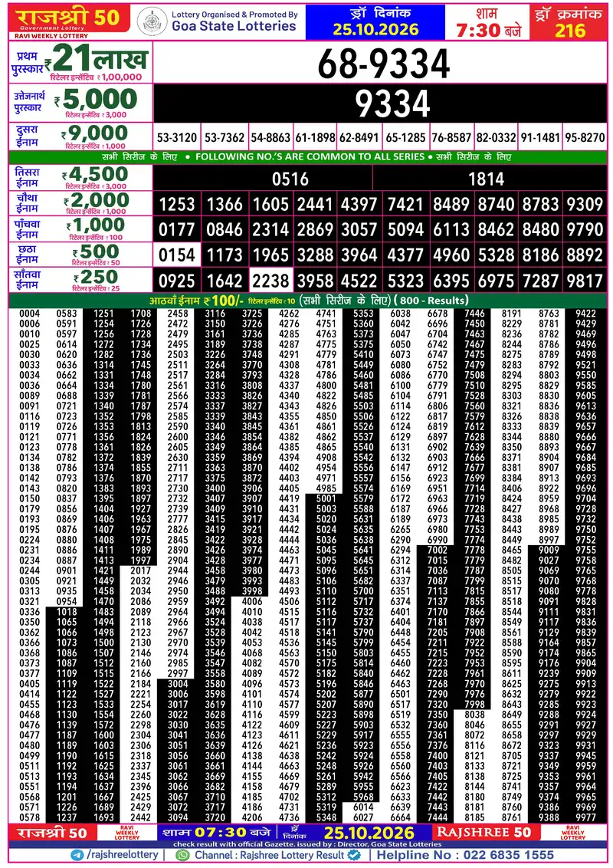Image resolution: width=613 pixels, height=868 pixels.
Task: Select fourth prize number 4397
Action: (x=359, y=204)
